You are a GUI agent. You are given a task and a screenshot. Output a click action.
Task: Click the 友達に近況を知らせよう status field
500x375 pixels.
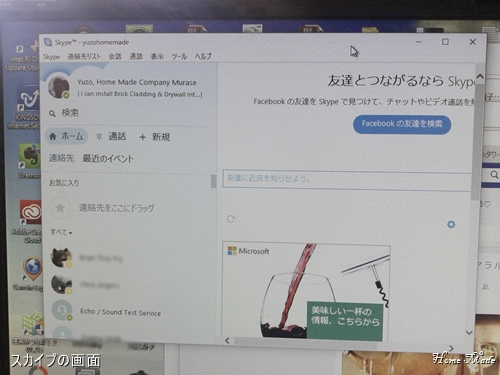pos(347,179)
